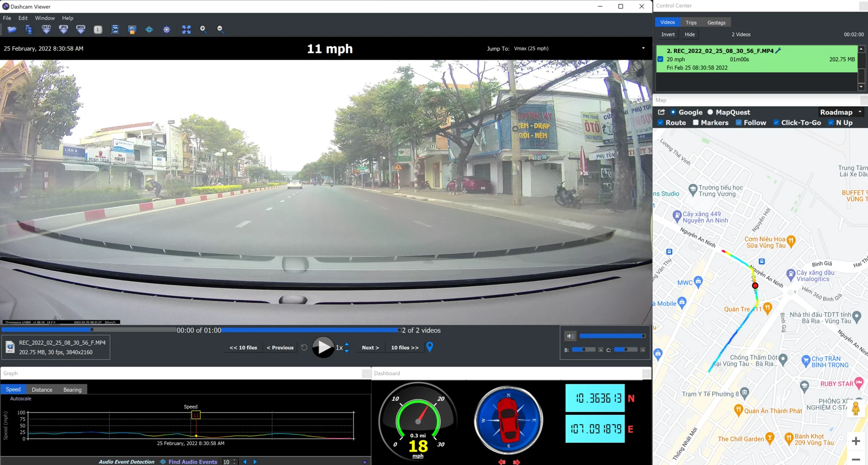This screenshot has width=868, height=465.
Task: Click the JPG export toolbar icon
Action: tap(63, 29)
